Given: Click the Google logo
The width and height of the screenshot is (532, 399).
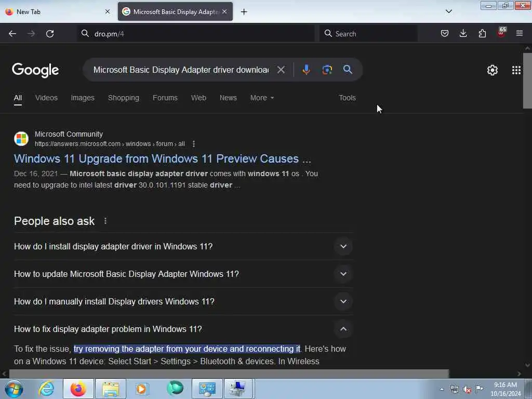Looking at the screenshot, I should coord(36,70).
